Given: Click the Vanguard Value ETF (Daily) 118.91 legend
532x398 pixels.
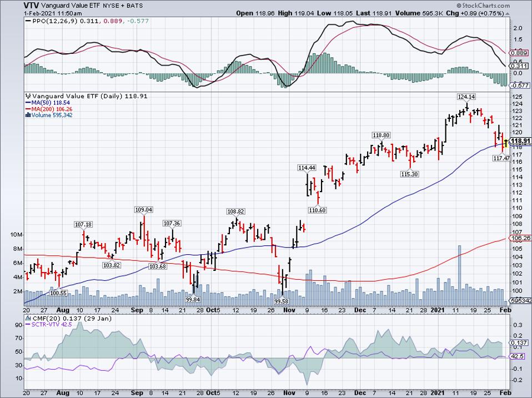Looking at the screenshot, I should pyautogui.click(x=90, y=96).
